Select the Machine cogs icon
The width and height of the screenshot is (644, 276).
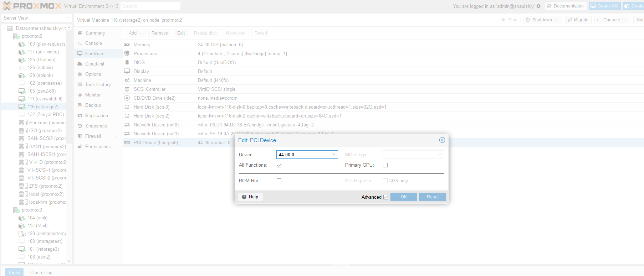pos(127,80)
